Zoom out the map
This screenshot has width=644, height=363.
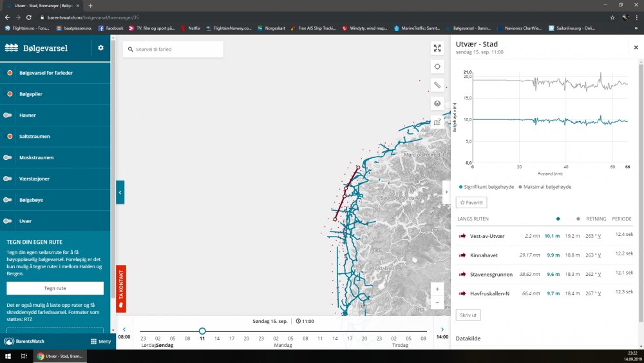click(437, 302)
